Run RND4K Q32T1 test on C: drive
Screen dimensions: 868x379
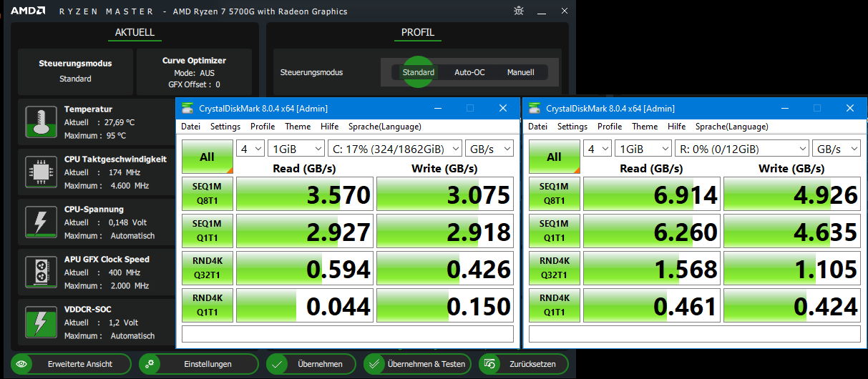point(208,268)
